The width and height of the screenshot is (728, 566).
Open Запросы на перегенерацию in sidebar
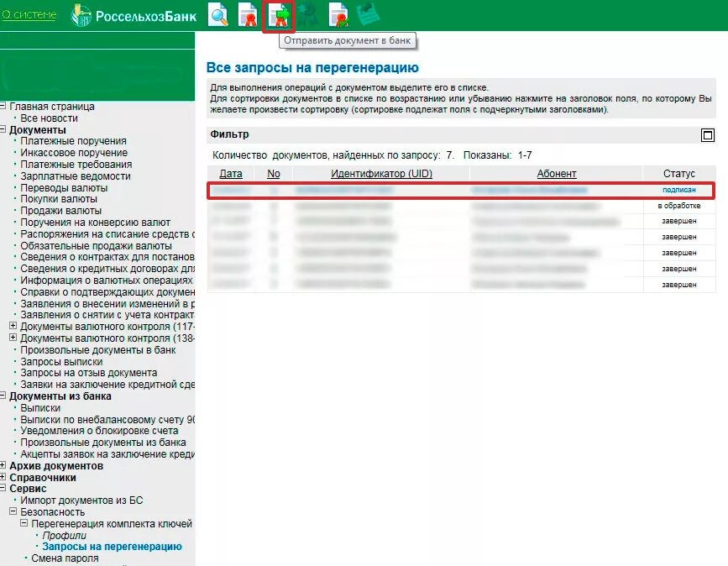[112, 547]
